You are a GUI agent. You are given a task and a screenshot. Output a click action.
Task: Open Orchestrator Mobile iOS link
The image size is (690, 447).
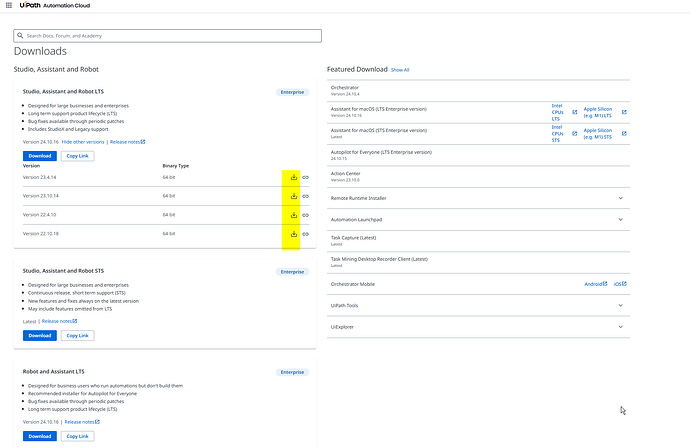click(620, 284)
